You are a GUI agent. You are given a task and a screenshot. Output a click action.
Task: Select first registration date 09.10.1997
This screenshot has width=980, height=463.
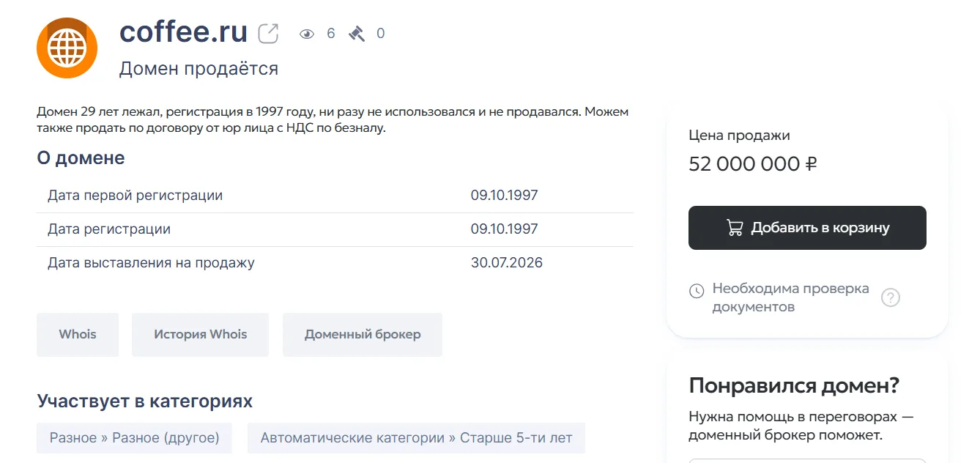coord(504,196)
